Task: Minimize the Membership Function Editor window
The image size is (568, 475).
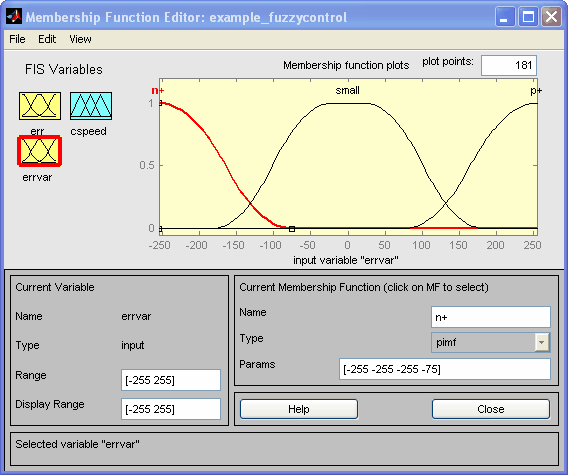Action: pyautogui.click(x=505, y=17)
